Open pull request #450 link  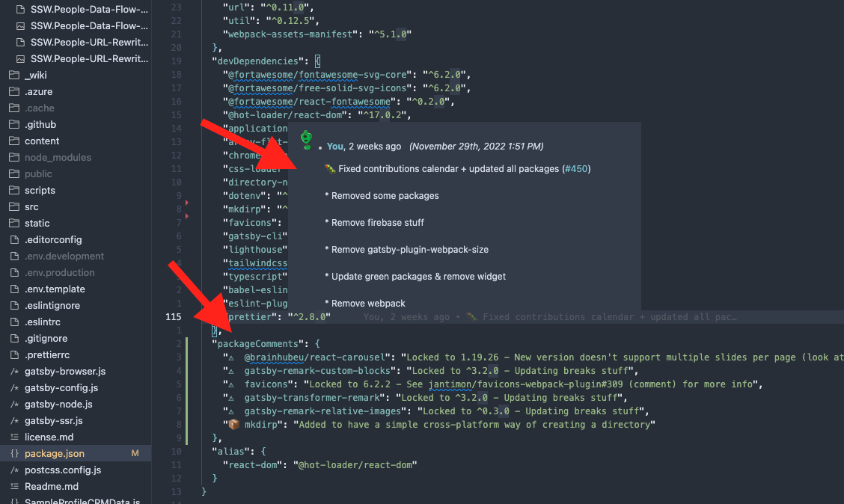coord(575,169)
